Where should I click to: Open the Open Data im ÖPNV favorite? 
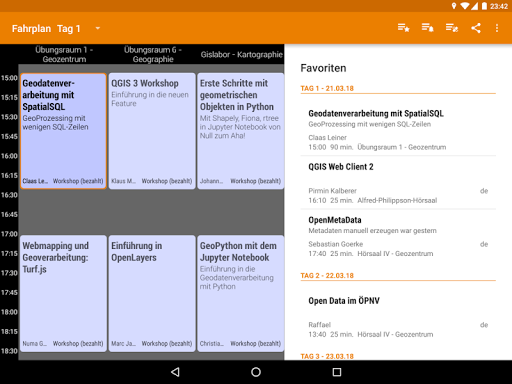point(398,317)
